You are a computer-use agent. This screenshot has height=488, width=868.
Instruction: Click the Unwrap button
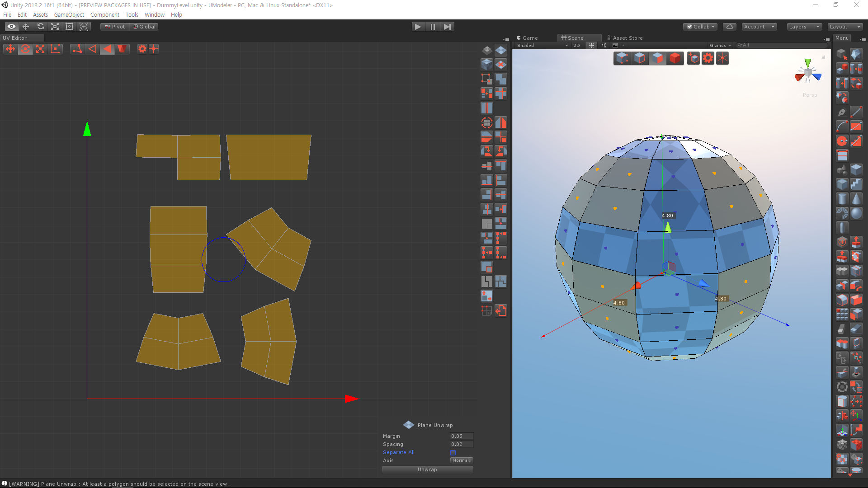tap(427, 469)
